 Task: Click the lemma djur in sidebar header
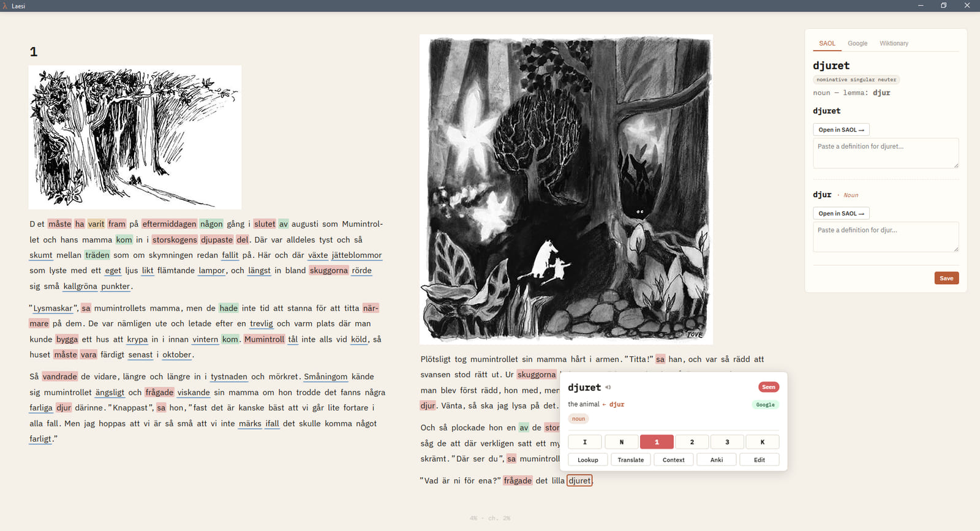point(881,93)
